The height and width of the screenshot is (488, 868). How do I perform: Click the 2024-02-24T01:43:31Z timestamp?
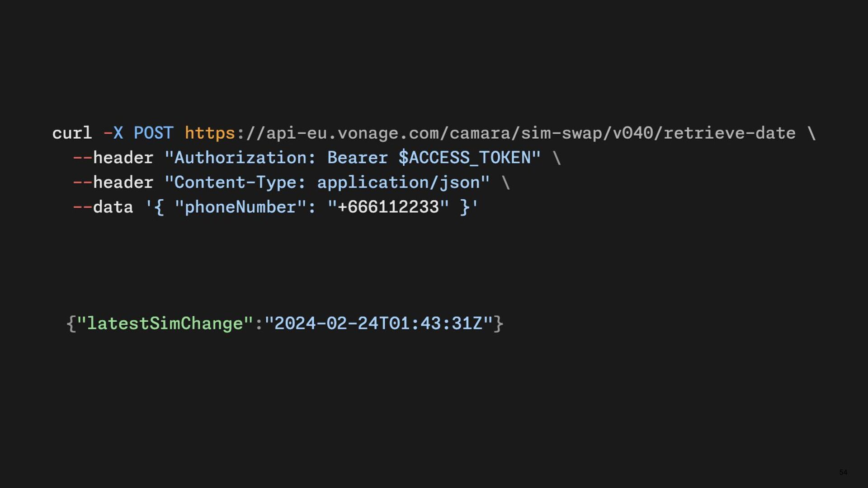click(x=378, y=324)
